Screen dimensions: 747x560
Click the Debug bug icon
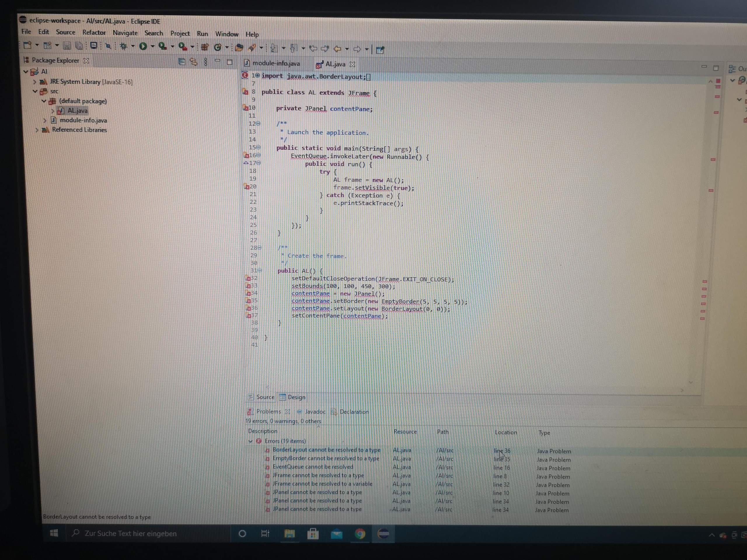(x=123, y=46)
